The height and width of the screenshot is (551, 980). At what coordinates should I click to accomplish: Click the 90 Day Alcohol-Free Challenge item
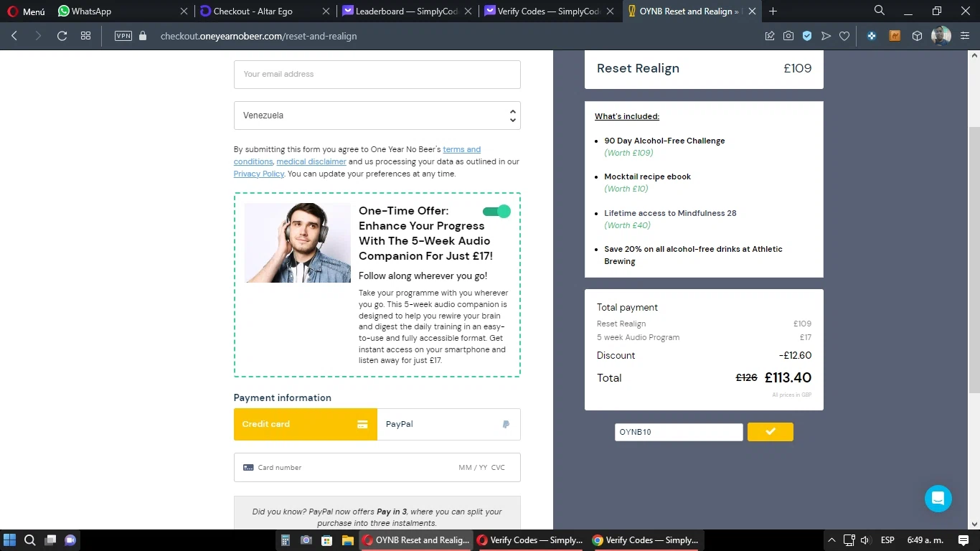(x=664, y=141)
